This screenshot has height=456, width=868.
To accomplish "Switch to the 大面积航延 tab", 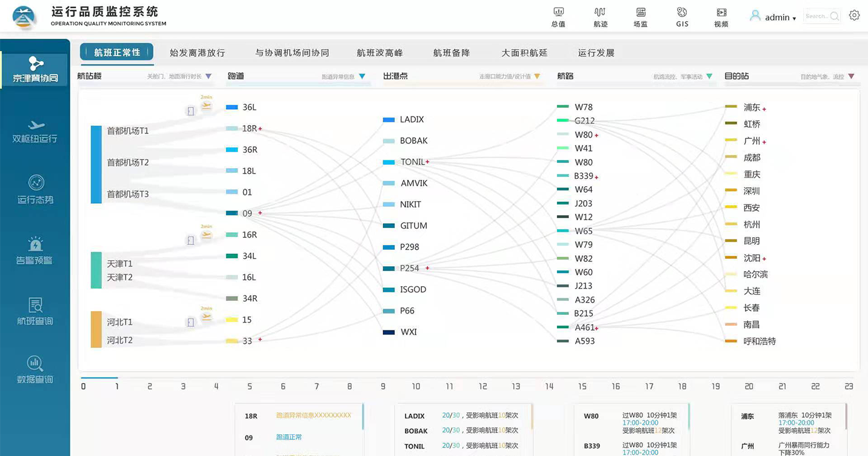I will 524,53.
